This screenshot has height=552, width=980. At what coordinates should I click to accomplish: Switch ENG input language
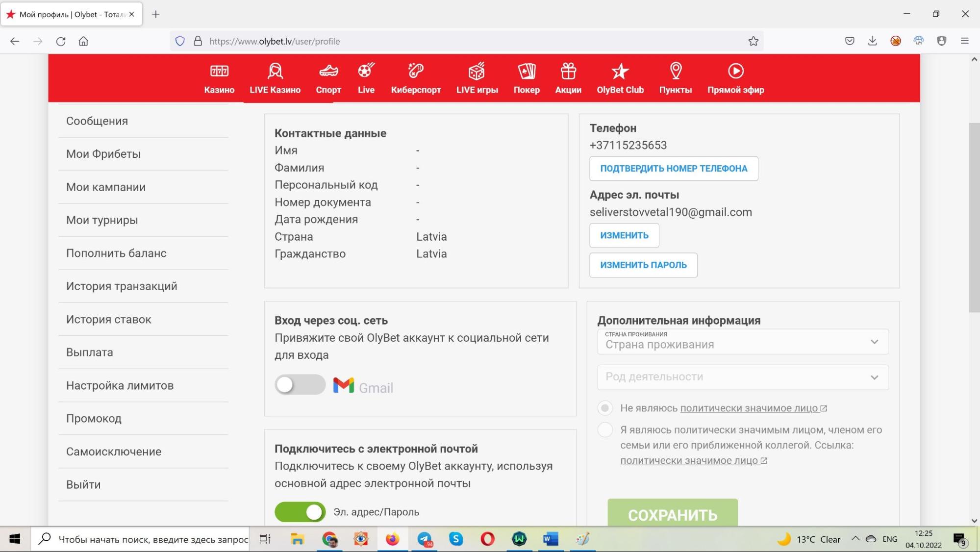click(x=890, y=539)
